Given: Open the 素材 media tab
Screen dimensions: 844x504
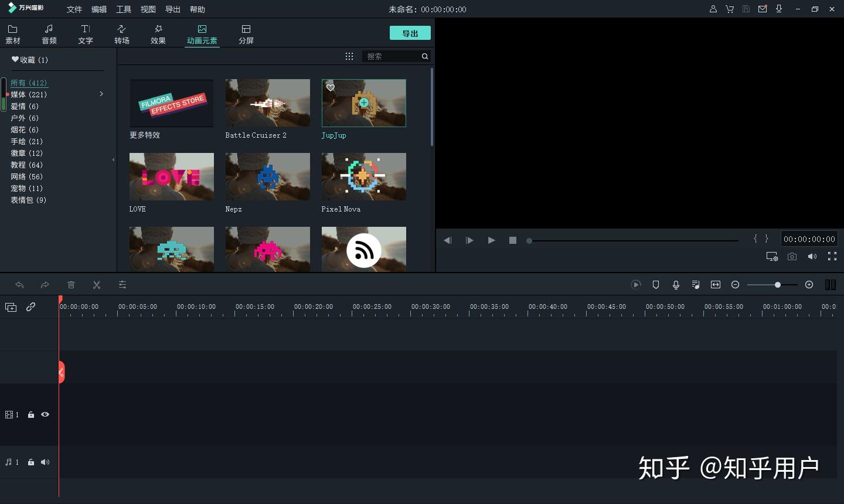Looking at the screenshot, I should click(13, 35).
